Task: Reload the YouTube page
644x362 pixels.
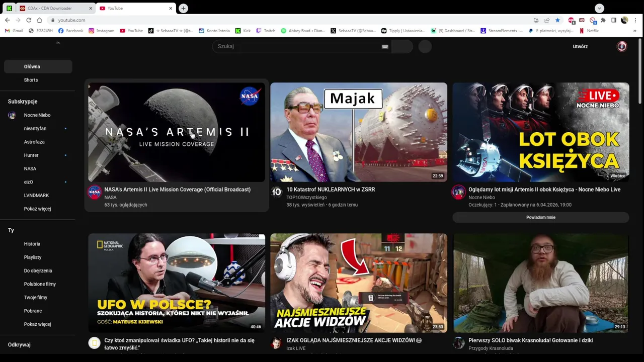Action: click(x=29, y=20)
